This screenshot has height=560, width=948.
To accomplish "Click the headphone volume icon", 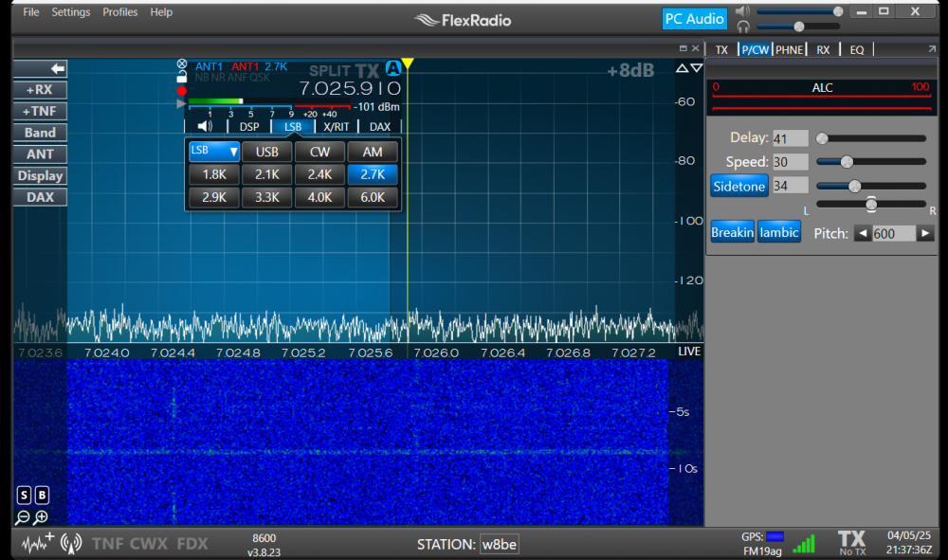I will pos(743,27).
